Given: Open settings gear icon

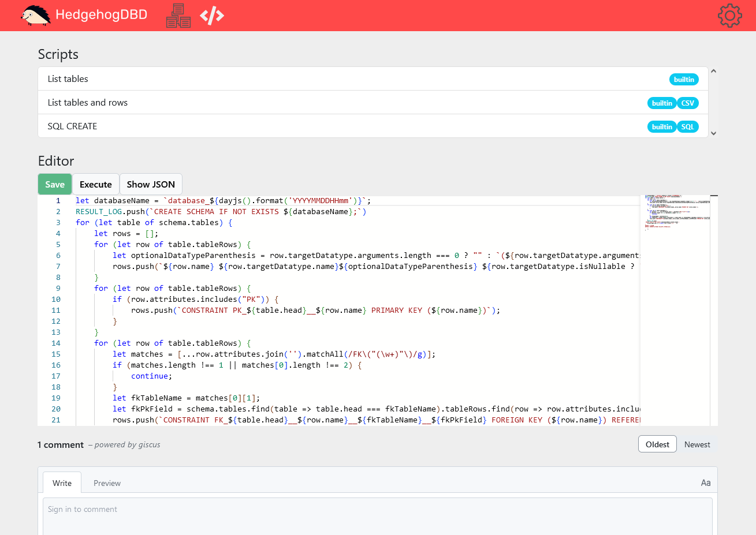Looking at the screenshot, I should 730,16.
